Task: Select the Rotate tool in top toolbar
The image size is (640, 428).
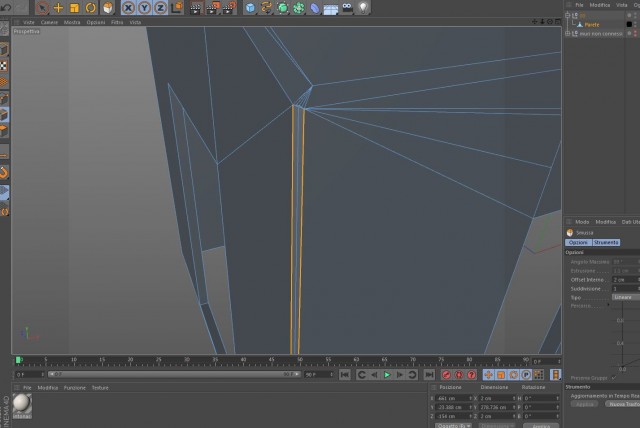Action: [91, 7]
